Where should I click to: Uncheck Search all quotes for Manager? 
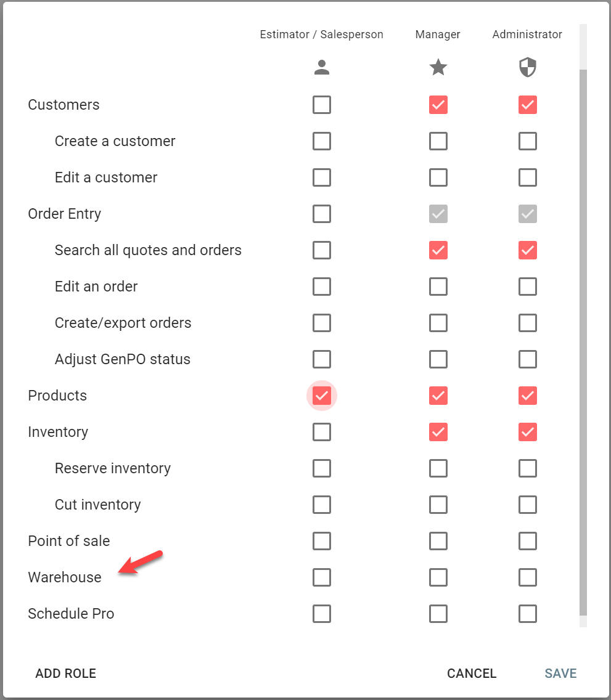coord(438,250)
